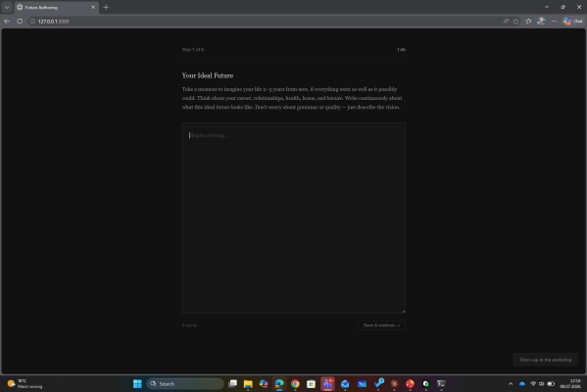Reload the Future Authoring page
587x392 pixels.
tap(20, 22)
